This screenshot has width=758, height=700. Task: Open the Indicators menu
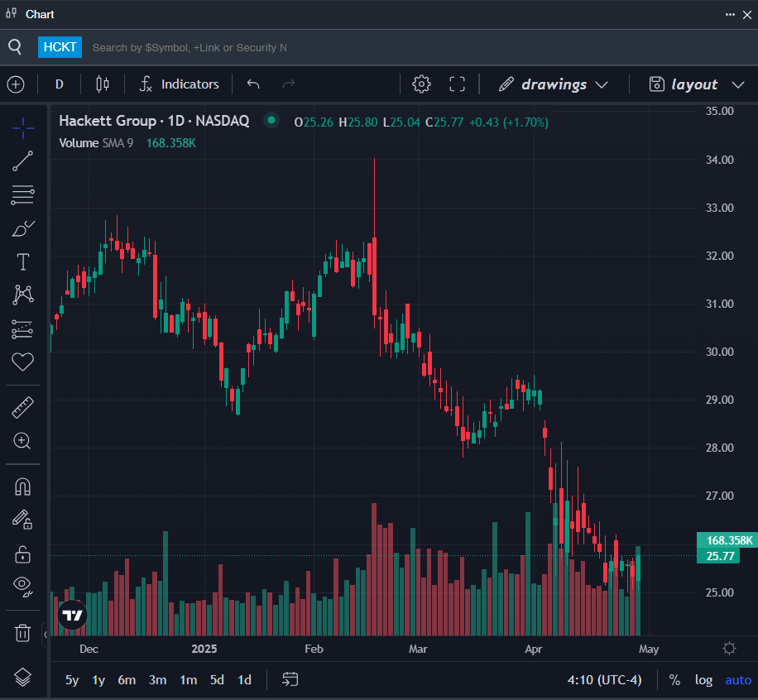pyautogui.click(x=180, y=84)
